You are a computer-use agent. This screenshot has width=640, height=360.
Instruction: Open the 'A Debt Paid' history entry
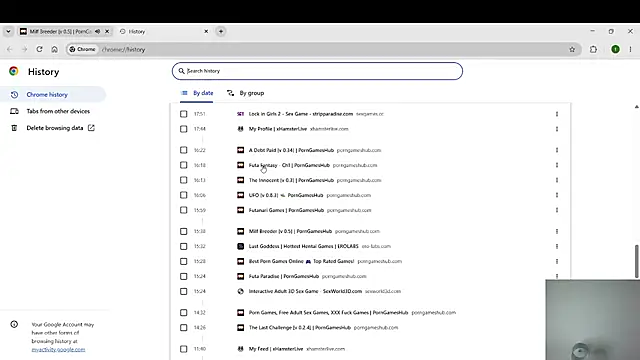tap(291, 150)
